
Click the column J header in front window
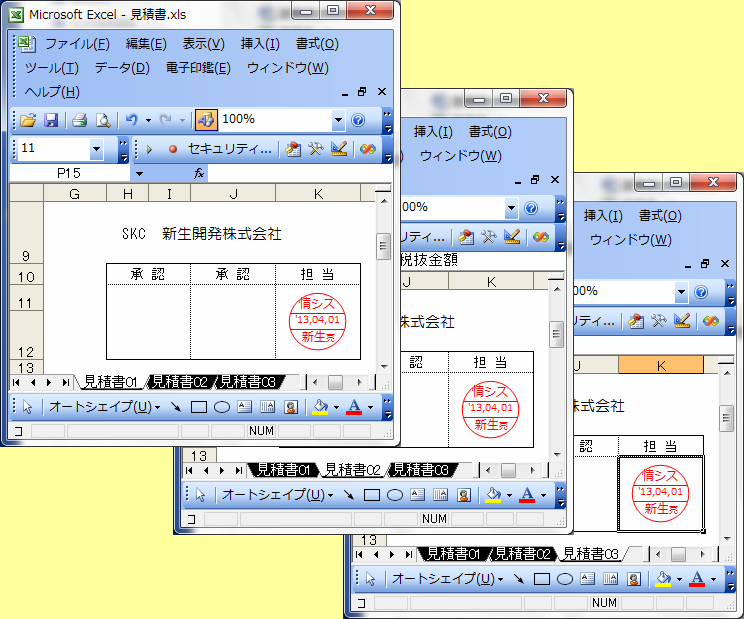click(233, 194)
